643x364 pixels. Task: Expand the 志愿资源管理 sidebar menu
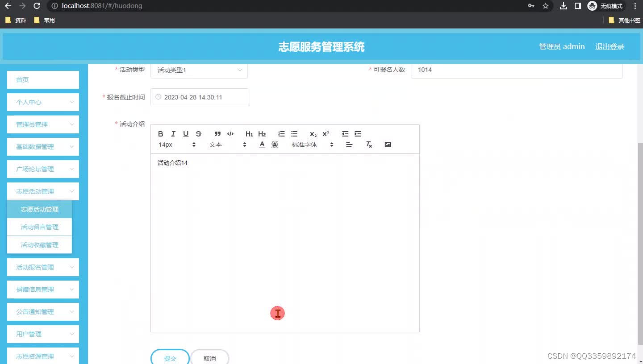click(x=43, y=356)
